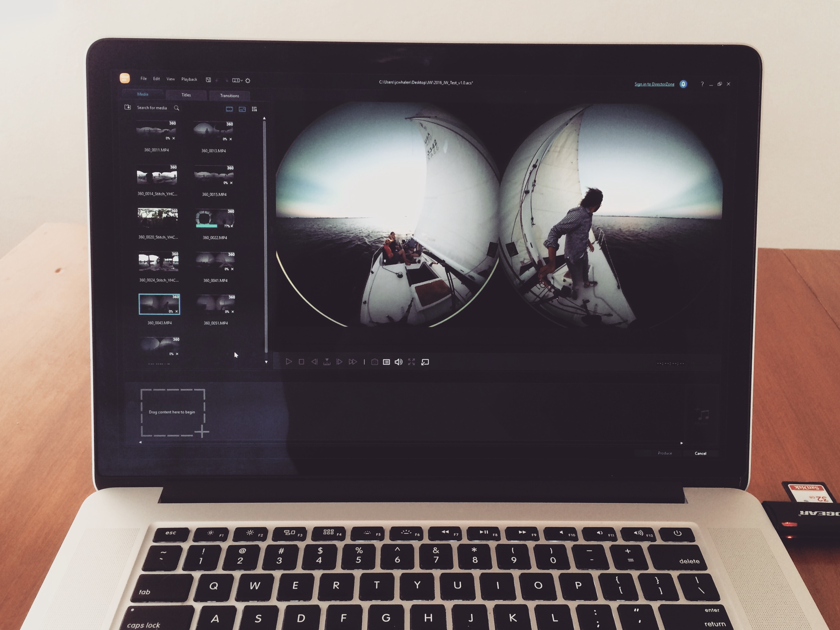Open the File menu
Screen dimensions: 840x630
(144, 78)
